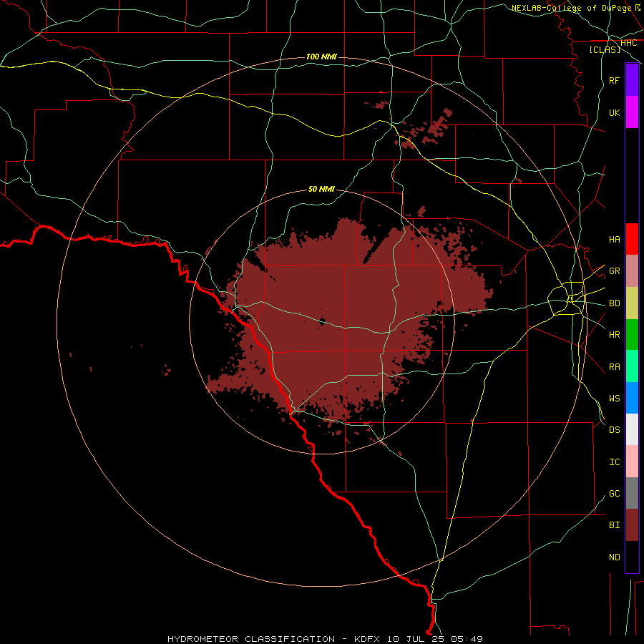This screenshot has height=644, width=644.
Task: Click the HYDROMETEOR CLASSIFICATION caption
Action: click(251, 639)
